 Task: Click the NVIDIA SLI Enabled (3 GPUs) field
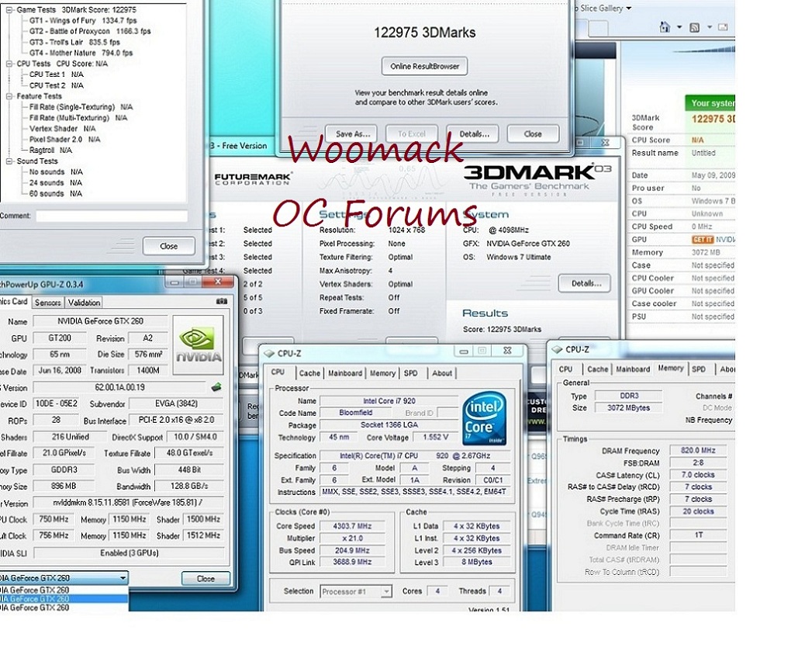click(129, 553)
